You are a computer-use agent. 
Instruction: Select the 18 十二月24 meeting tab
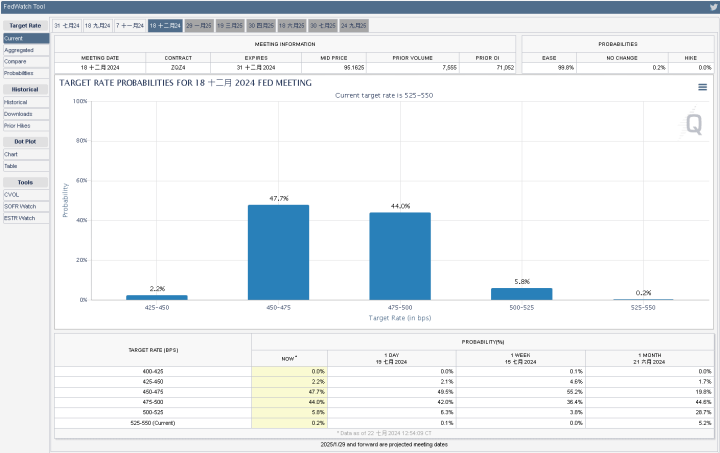coord(165,26)
